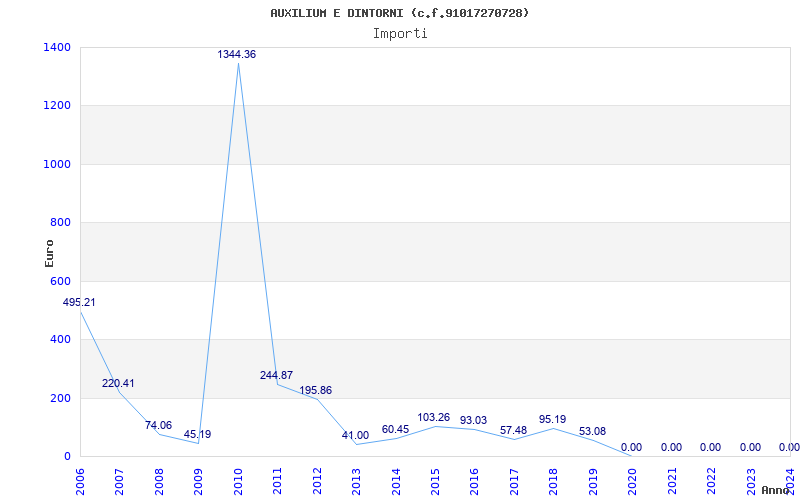
Task: Click the 2011 year tick label
Action: [x=278, y=482]
